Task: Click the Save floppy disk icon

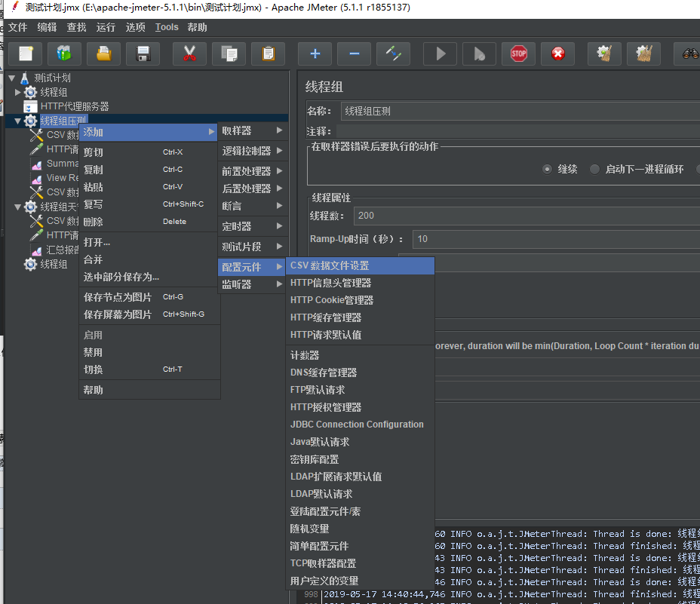Action: click(143, 54)
